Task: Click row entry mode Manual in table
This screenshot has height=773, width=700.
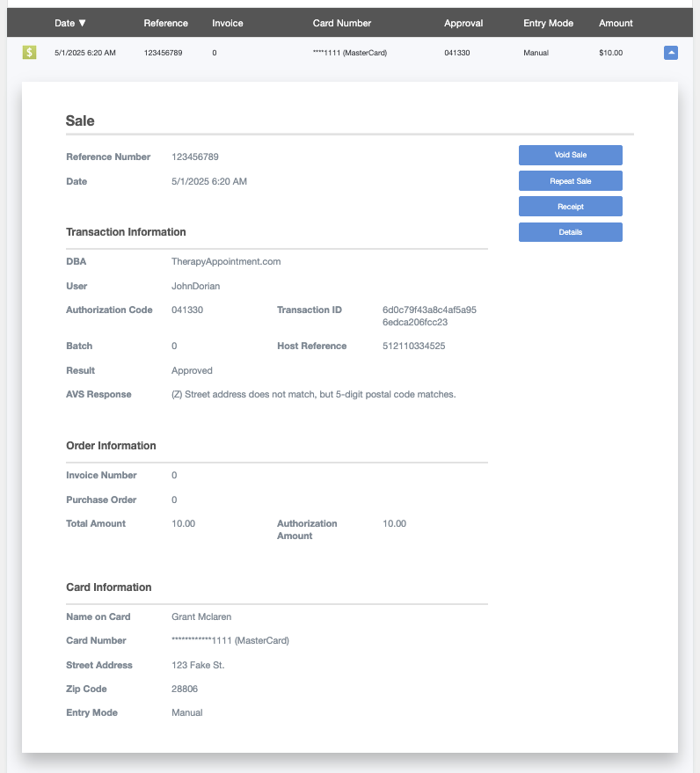Action: (536, 53)
